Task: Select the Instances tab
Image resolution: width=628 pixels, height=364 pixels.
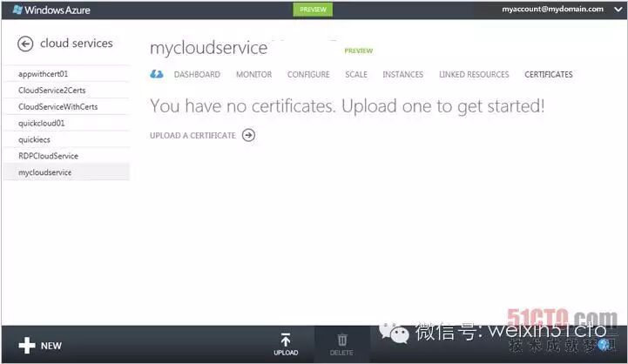Action: [x=403, y=75]
